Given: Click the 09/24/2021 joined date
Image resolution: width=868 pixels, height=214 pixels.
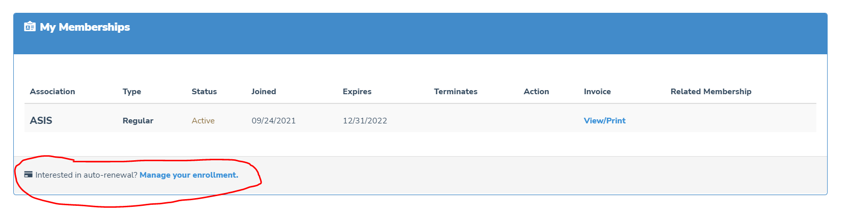Looking at the screenshot, I should (x=273, y=121).
